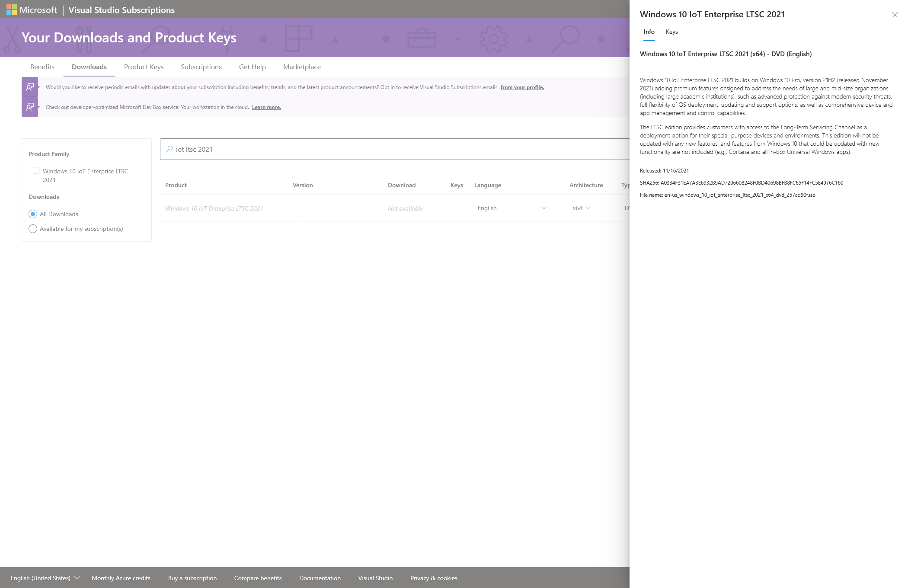This screenshot has width=908, height=588.
Task: Switch to the Keys tab in panel
Action: pos(671,32)
